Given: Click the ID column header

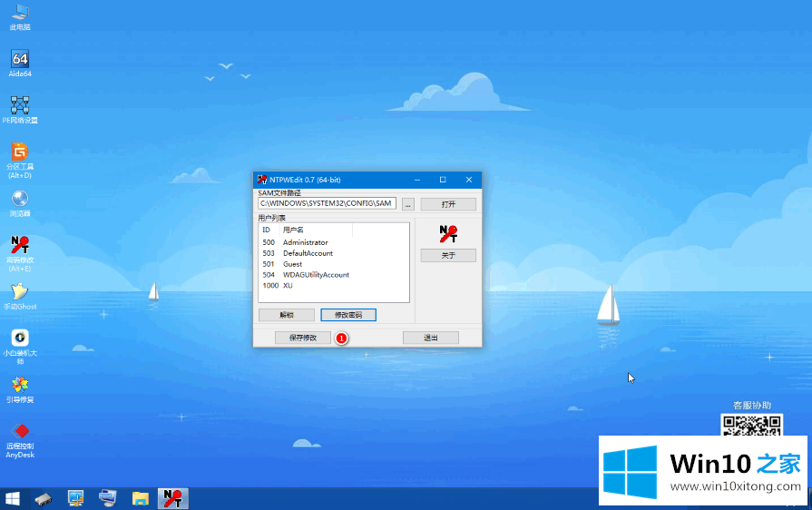Looking at the screenshot, I should 269,230.
